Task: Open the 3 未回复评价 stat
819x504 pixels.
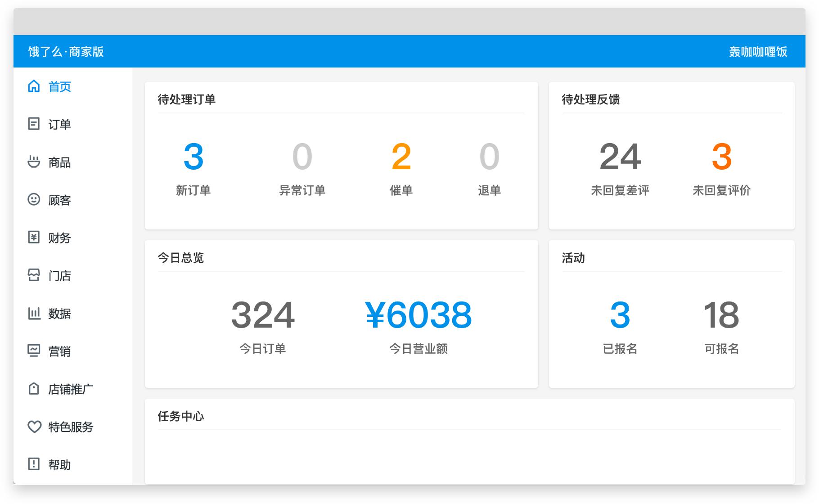Action: 722,169
